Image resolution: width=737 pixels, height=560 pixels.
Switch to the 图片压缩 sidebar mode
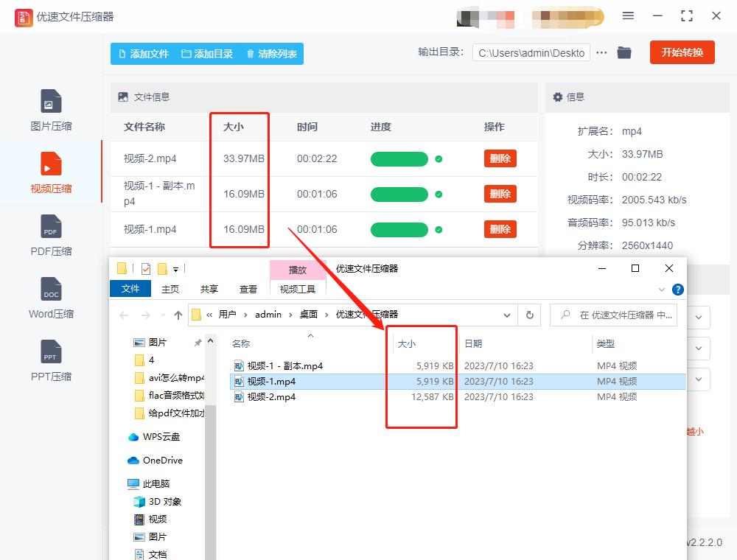tap(50, 109)
